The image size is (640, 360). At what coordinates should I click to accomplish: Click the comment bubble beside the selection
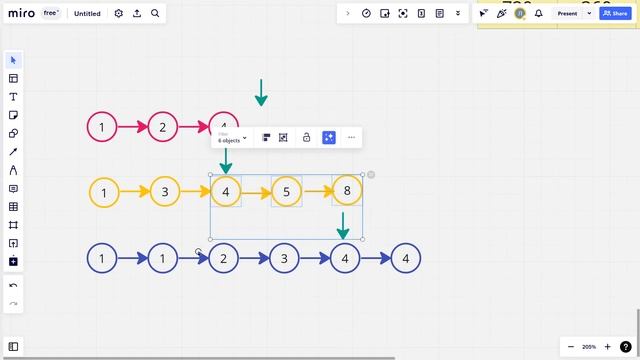coord(371,175)
